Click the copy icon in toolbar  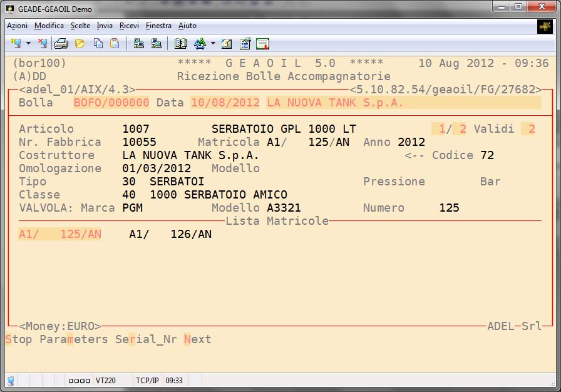(x=98, y=44)
